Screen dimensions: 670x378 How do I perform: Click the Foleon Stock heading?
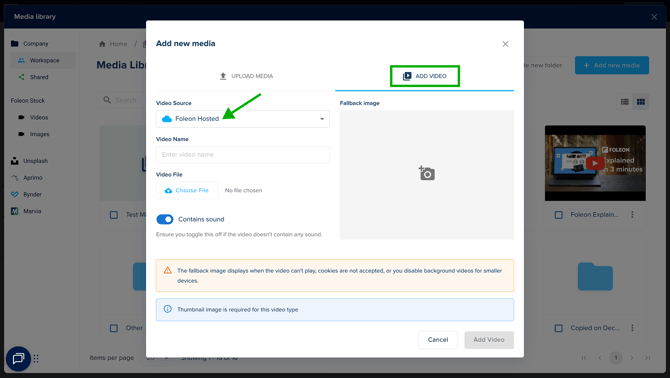(28, 100)
